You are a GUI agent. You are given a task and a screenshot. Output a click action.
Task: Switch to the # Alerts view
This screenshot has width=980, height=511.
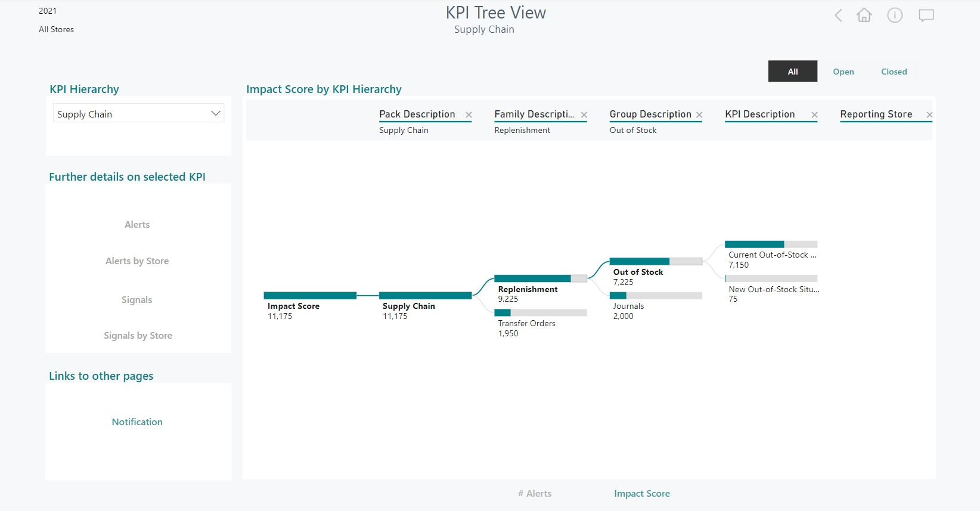point(535,494)
